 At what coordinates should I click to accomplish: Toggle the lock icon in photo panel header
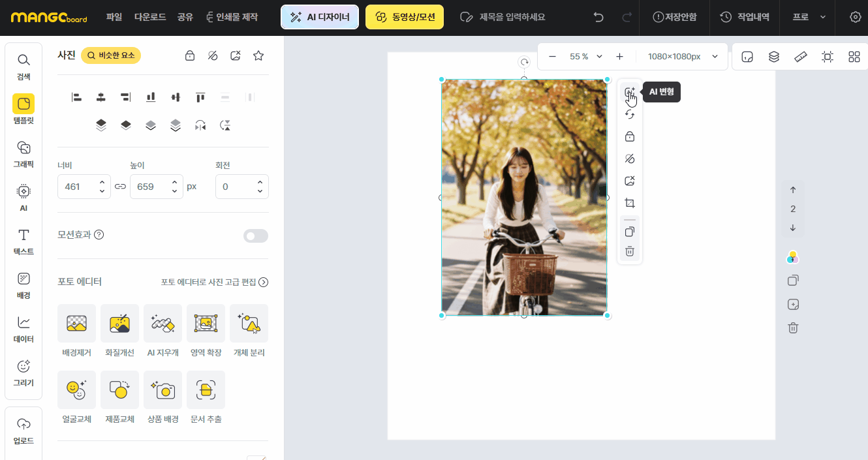pyautogui.click(x=190, y=55)
